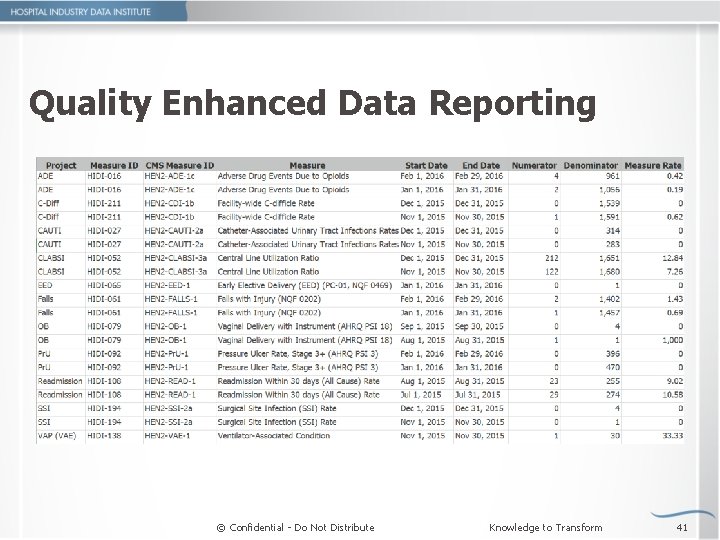Click the Project column header
Screen dimensions: 720x540
(61, 165)
